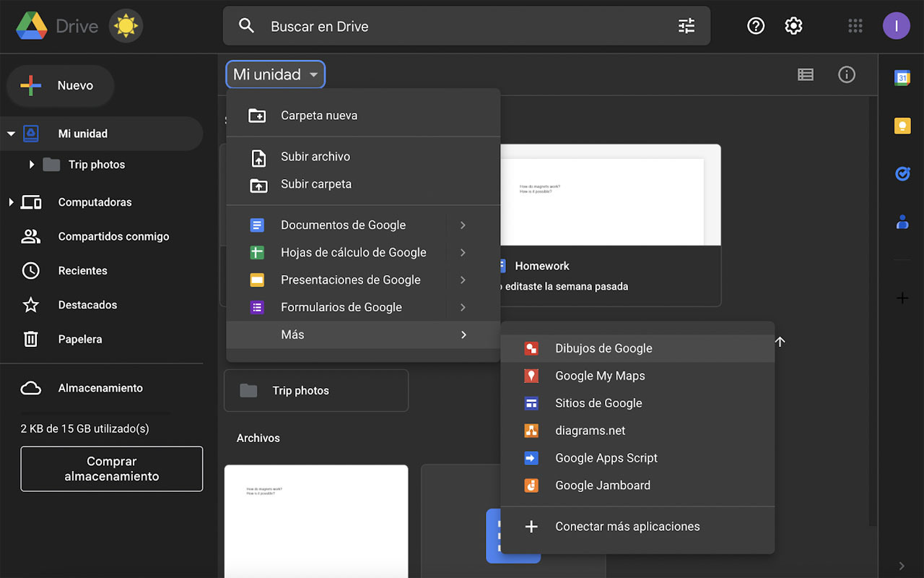Open the Trip photos folder card

click(316, 391)
